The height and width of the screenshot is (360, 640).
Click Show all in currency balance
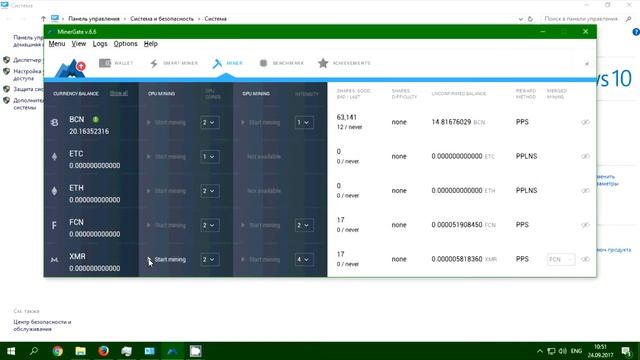[x=119, y=93]
